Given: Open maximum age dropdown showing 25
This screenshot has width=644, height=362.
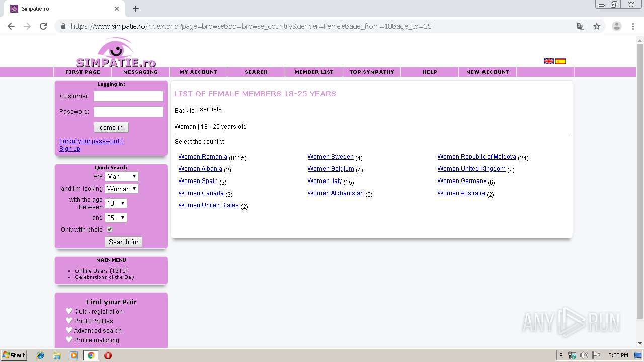Looking at the screenshot, I should (x=116, y=218).
